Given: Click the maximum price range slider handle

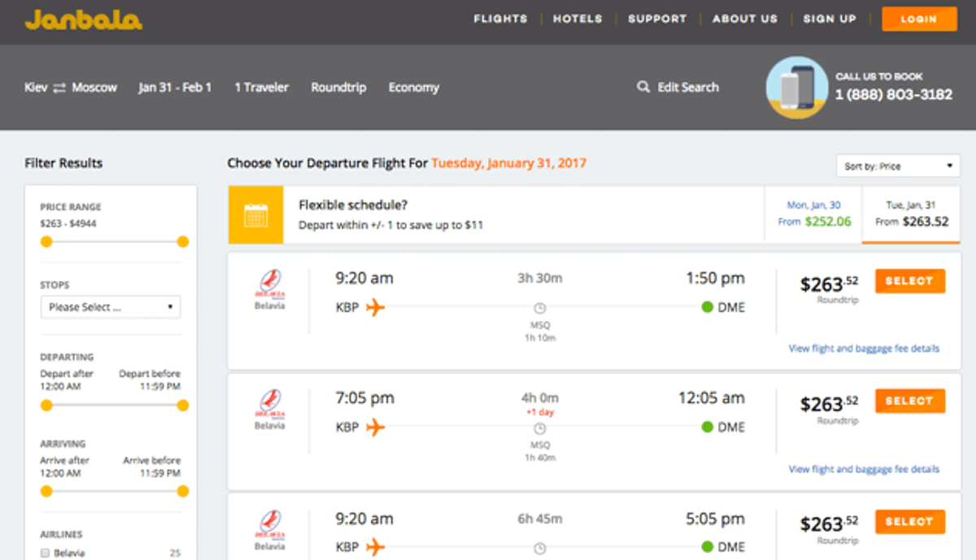Looking at the screenshot, I should [183, 241].
